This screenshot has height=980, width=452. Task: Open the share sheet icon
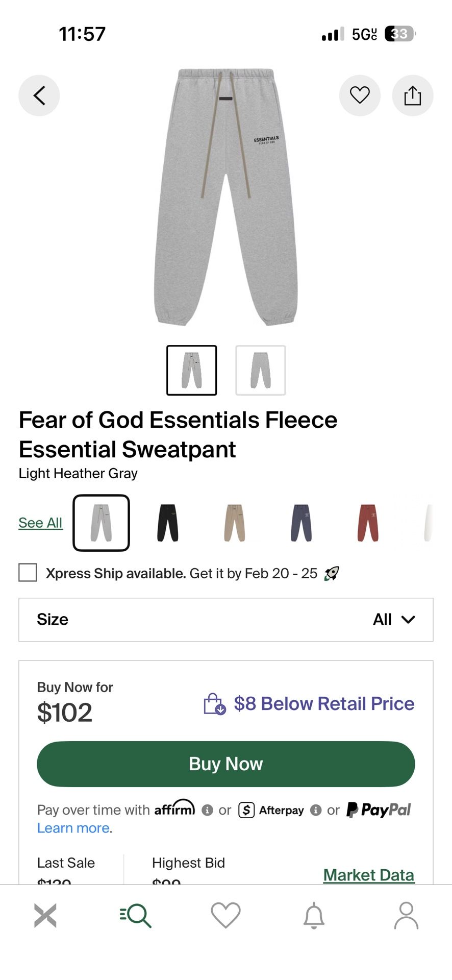(412, 95)
